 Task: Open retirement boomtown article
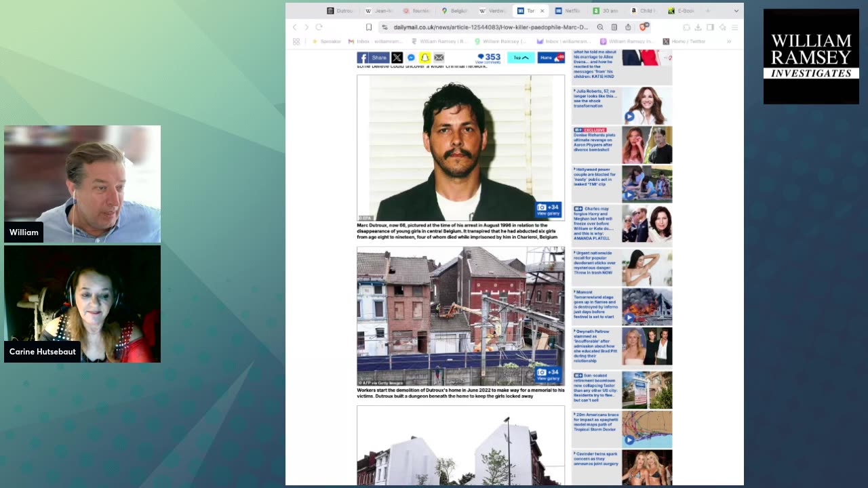tap(595, 388)
